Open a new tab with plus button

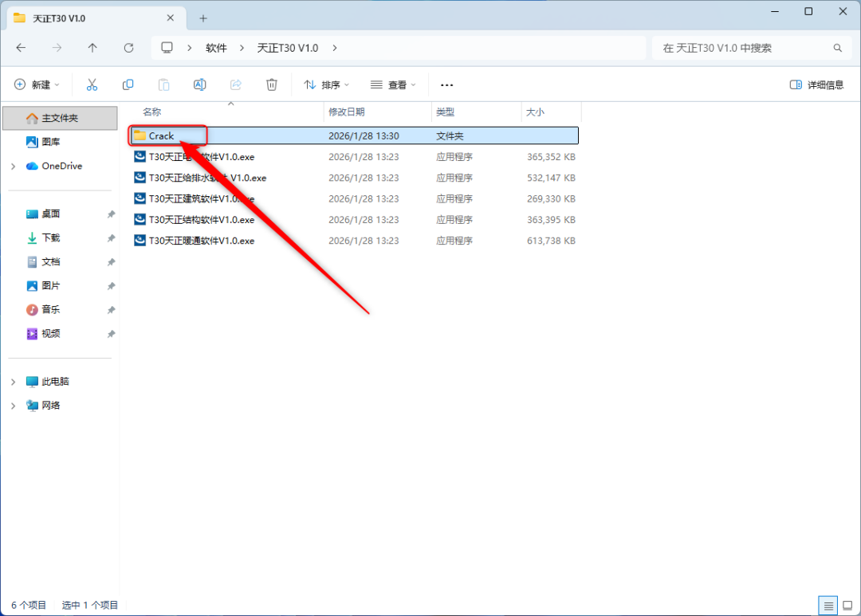coord(203,18)
